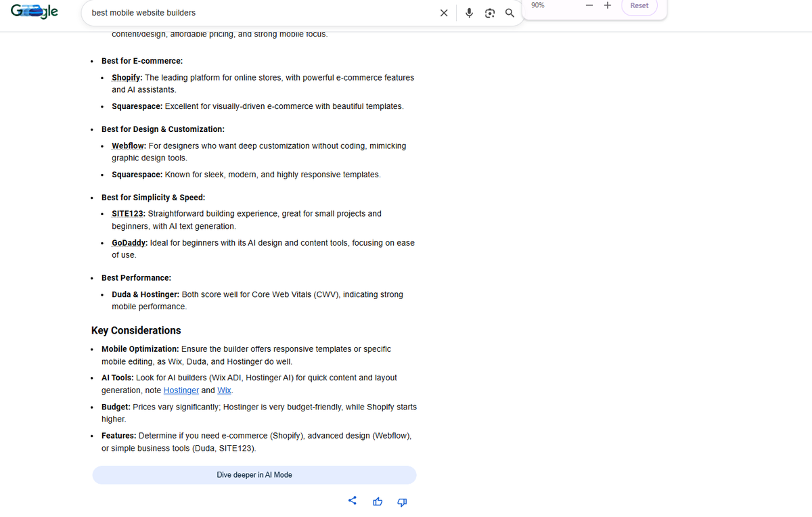Open the Hostinger link in AI Tools
Image resolution: width=812 pixels, height=517 pixels.
[181, 390]
